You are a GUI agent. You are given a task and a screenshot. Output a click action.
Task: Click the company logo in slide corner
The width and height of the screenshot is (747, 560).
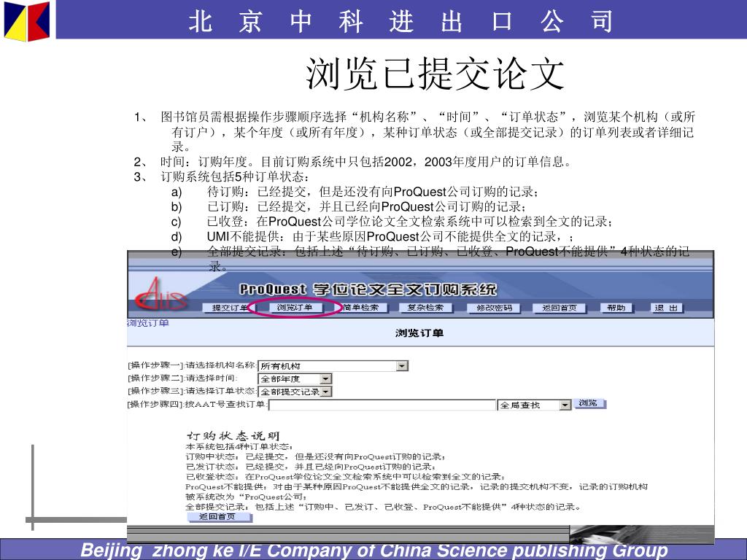click(27, 21)
